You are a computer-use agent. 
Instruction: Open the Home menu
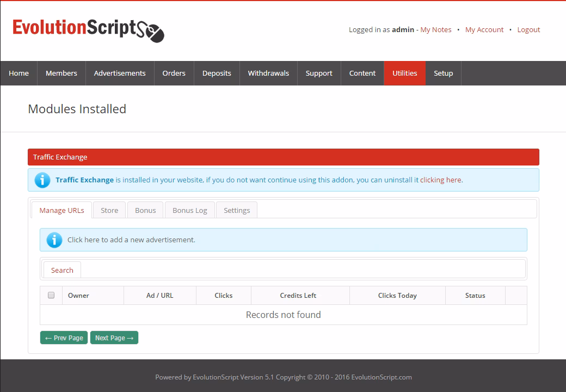tap(19, 73)
